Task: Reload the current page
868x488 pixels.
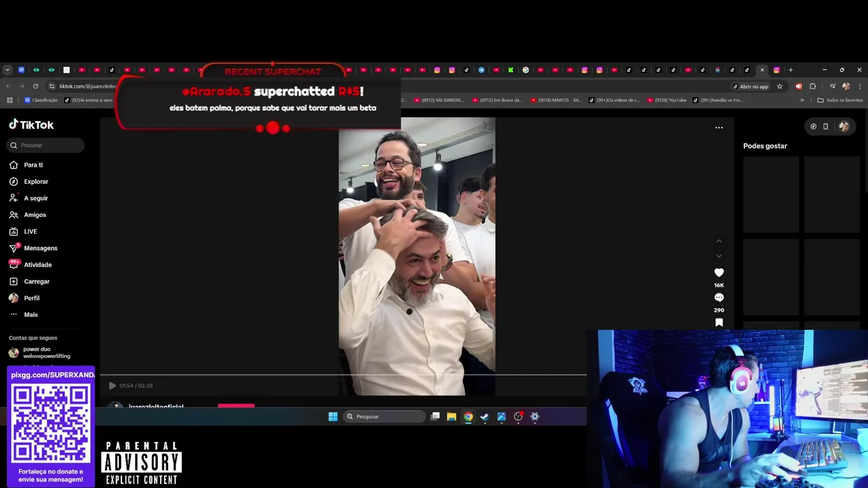Action: coord(35,86)
